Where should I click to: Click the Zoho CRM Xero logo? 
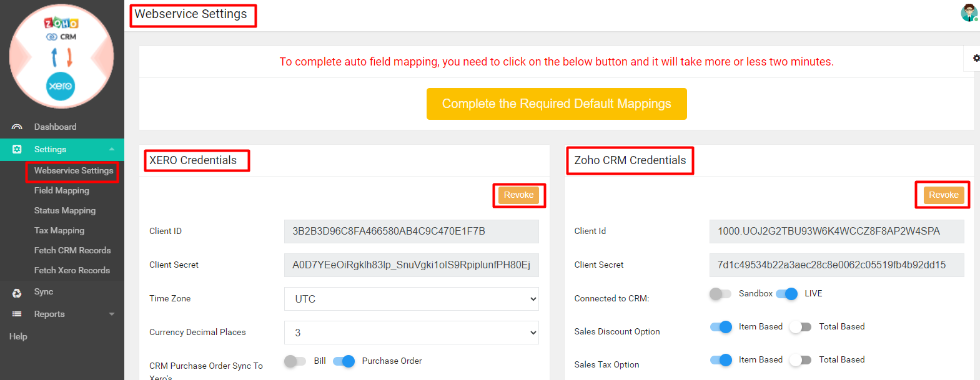click(x=61, y=56)
